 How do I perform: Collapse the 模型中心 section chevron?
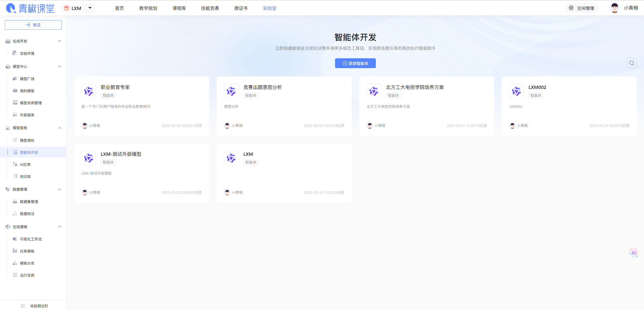(x=60, y=66)
